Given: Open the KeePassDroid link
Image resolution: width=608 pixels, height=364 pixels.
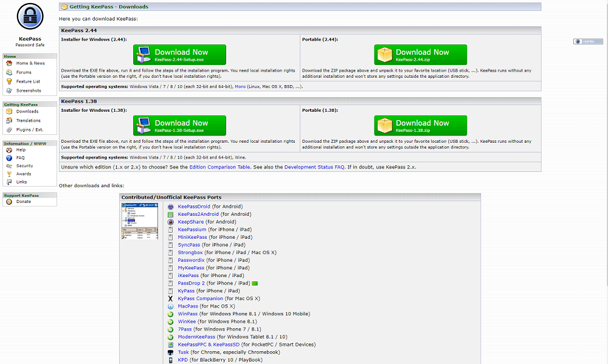Looking at the screenshot, I should pos(194,207).
